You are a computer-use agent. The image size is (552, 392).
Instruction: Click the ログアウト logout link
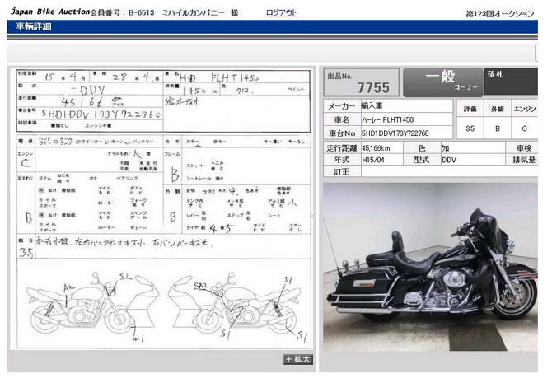[x=281, y=12]
